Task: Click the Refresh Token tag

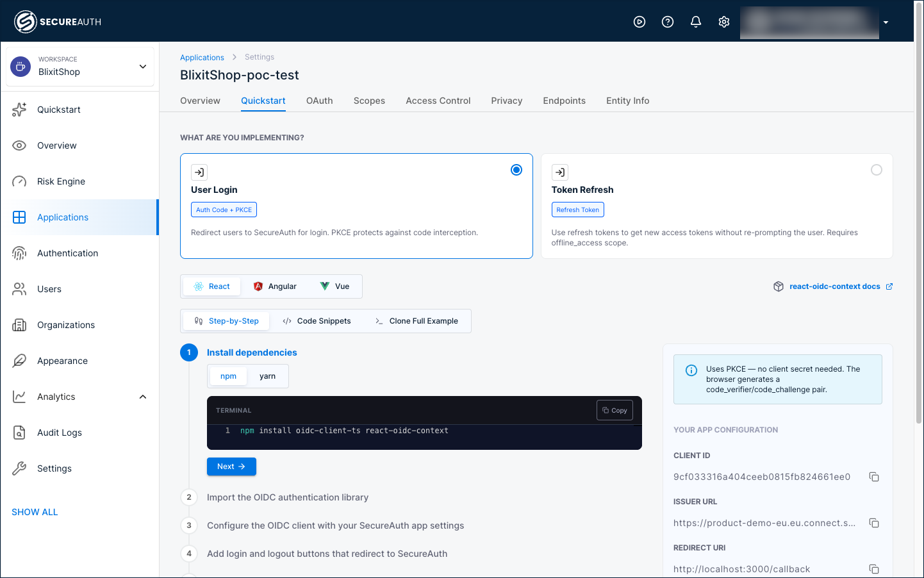Action: click(577, 210)
